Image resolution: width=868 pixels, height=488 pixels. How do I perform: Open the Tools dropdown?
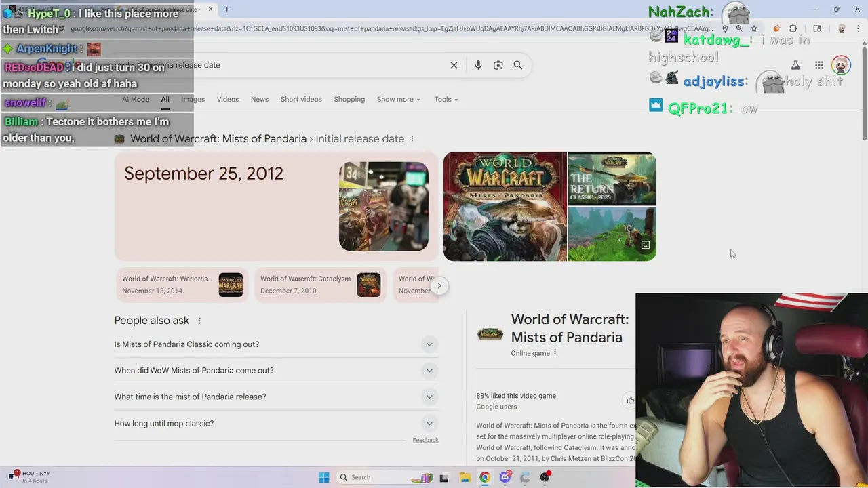(x=446, y=100)
